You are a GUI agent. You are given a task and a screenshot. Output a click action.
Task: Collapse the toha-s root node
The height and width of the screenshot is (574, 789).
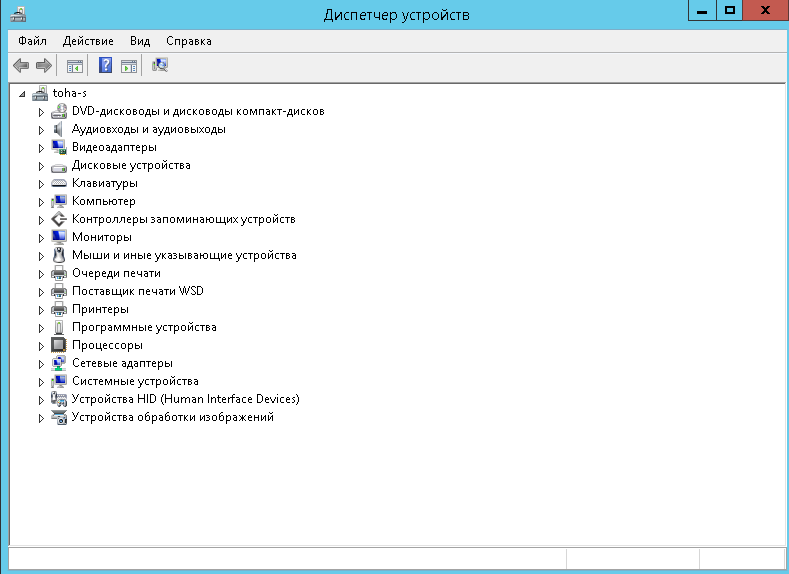tap(23, 93)
